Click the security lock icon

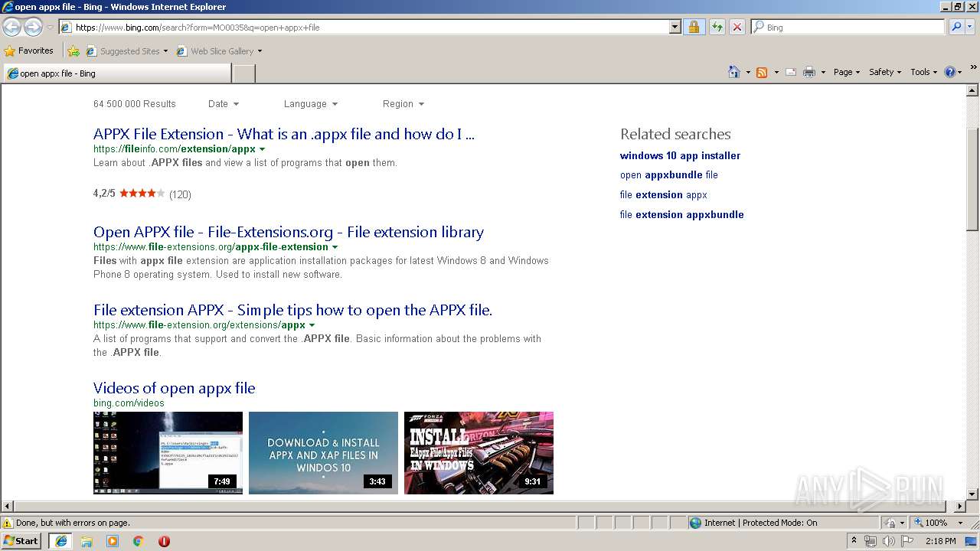[x=694, y=27]
